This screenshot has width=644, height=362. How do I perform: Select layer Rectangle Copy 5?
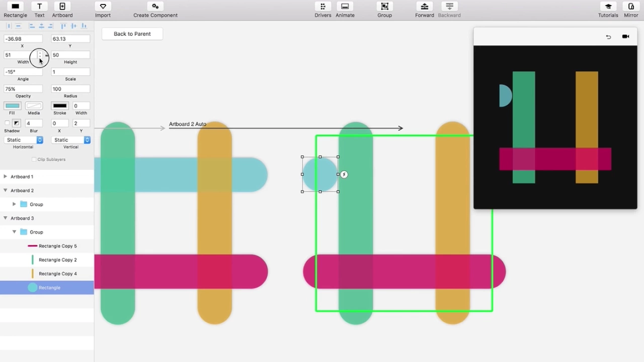click(47, 246)
